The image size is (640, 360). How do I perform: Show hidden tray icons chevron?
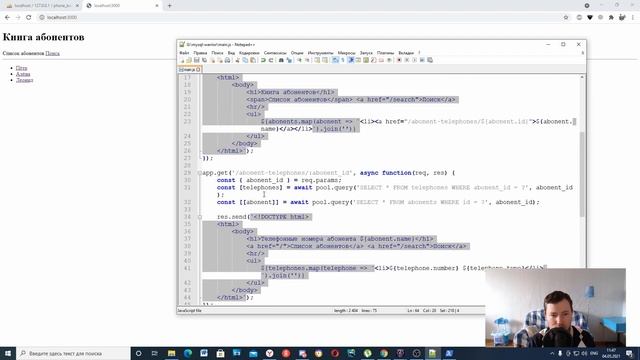coord(552,353)
